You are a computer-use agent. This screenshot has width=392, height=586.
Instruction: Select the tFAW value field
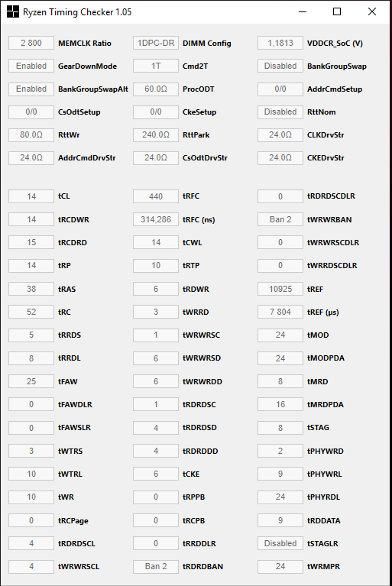tap(31, 381)
